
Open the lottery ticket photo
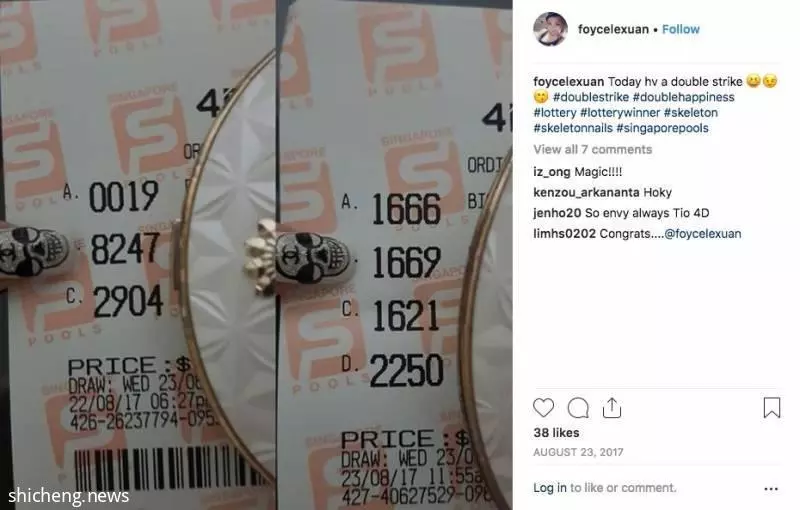(x=256, y=255)
